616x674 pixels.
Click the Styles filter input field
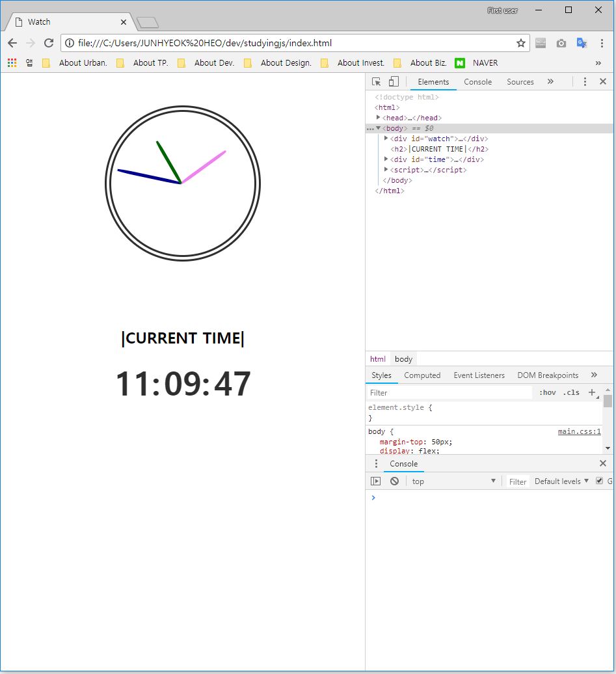449,392
